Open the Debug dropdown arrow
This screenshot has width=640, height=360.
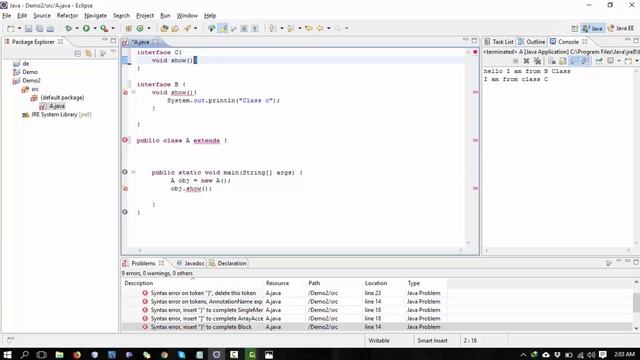[x=77, y=28]
